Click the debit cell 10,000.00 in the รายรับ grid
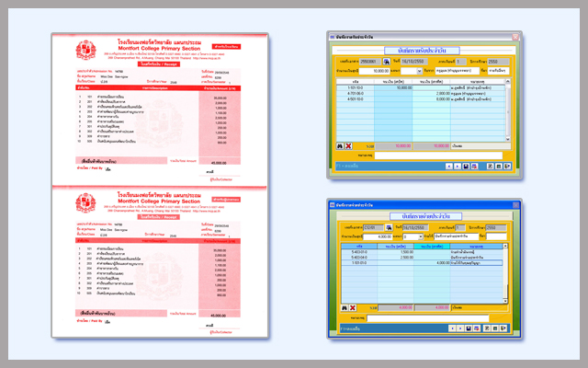 click(x=393, y=88)
